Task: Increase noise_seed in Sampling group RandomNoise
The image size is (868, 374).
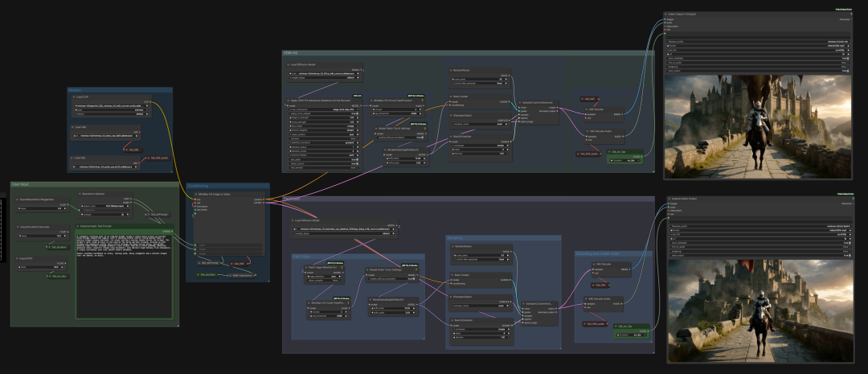Action: [508, 255]
